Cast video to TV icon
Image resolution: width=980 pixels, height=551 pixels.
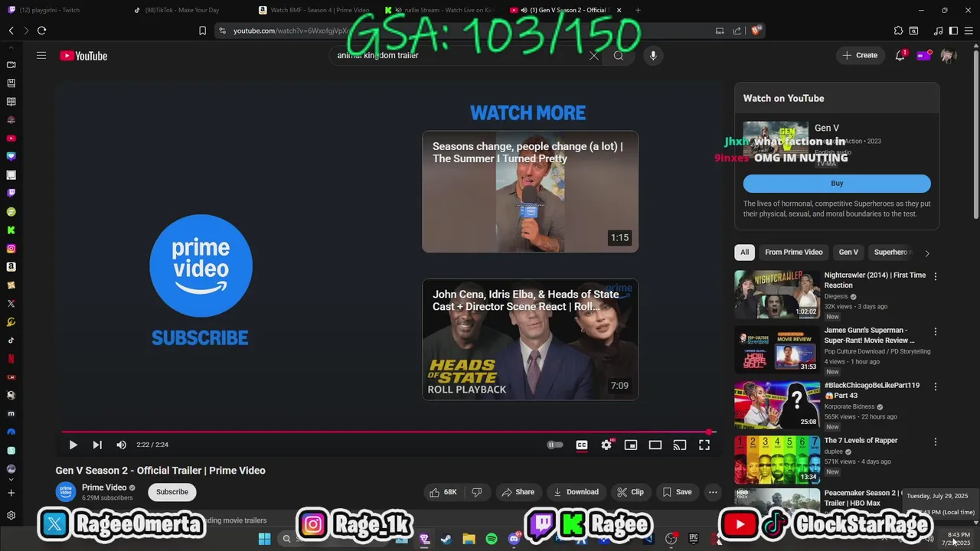[x=680, y=445]
